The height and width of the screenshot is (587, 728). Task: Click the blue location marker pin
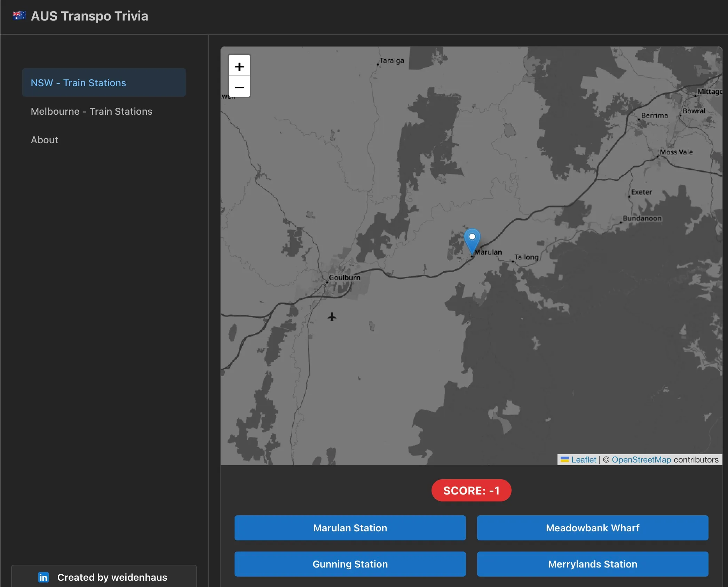pos(472,241)
